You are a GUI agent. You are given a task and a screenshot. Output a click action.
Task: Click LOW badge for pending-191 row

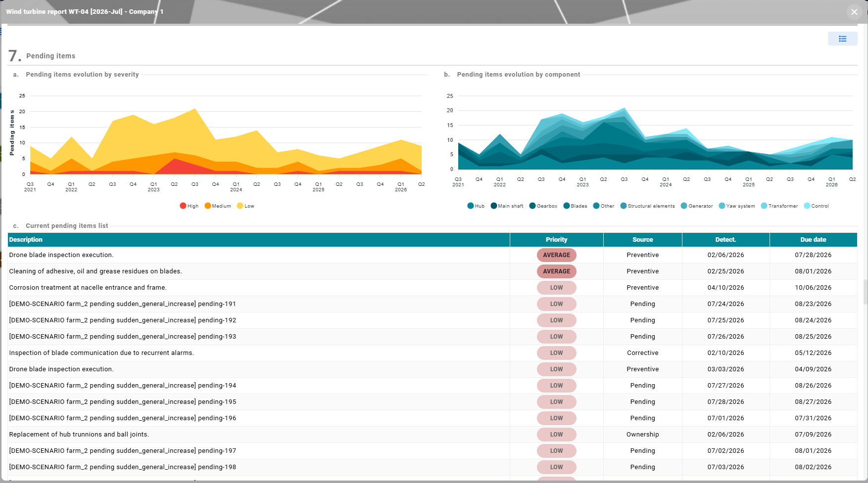557,304
